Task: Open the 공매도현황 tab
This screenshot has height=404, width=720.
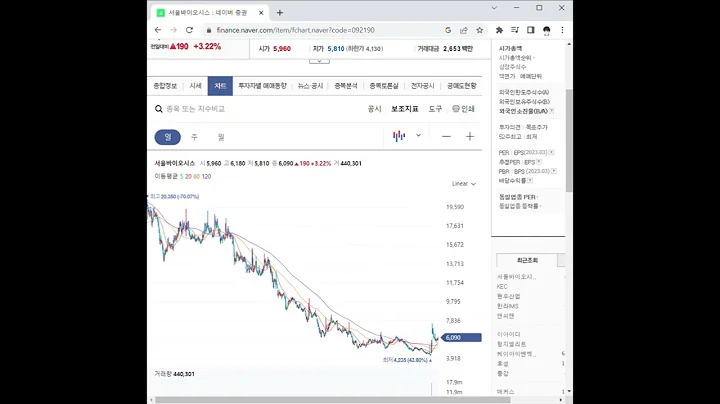Action: click(x=461, y=86)
